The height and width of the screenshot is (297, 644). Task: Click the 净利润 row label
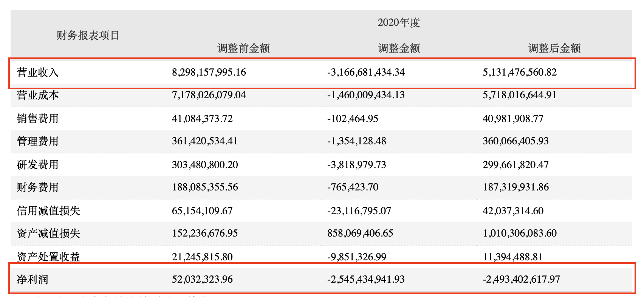33,280
